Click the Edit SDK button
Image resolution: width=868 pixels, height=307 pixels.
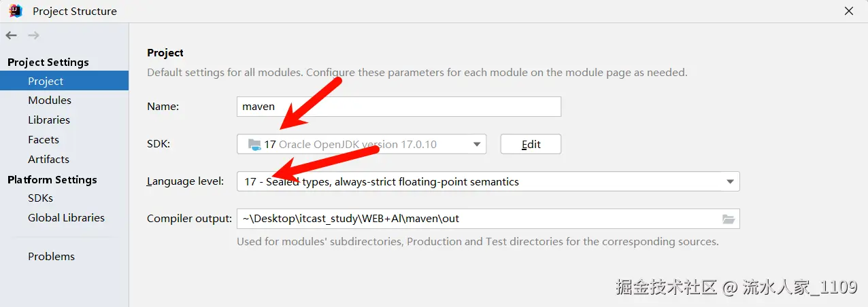531,144
